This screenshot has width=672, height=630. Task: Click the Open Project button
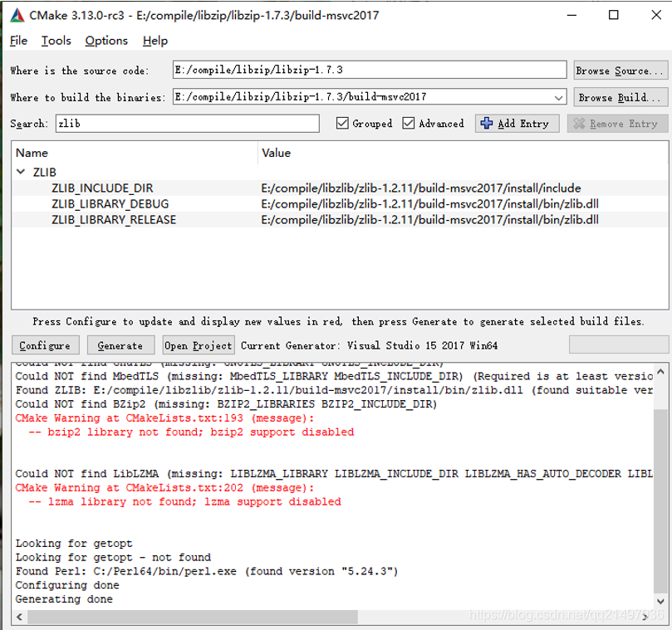pos(198,345)
